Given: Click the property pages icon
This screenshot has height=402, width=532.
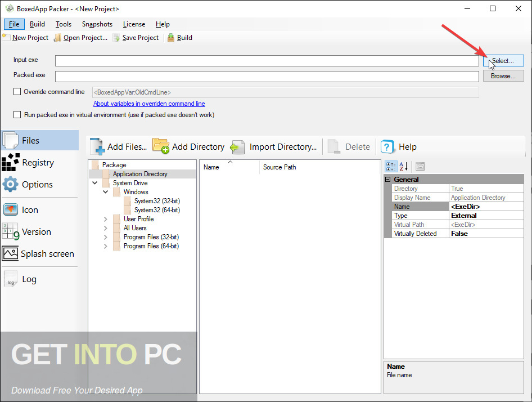Looking at the screenshot, I should [x=420, y=167].
